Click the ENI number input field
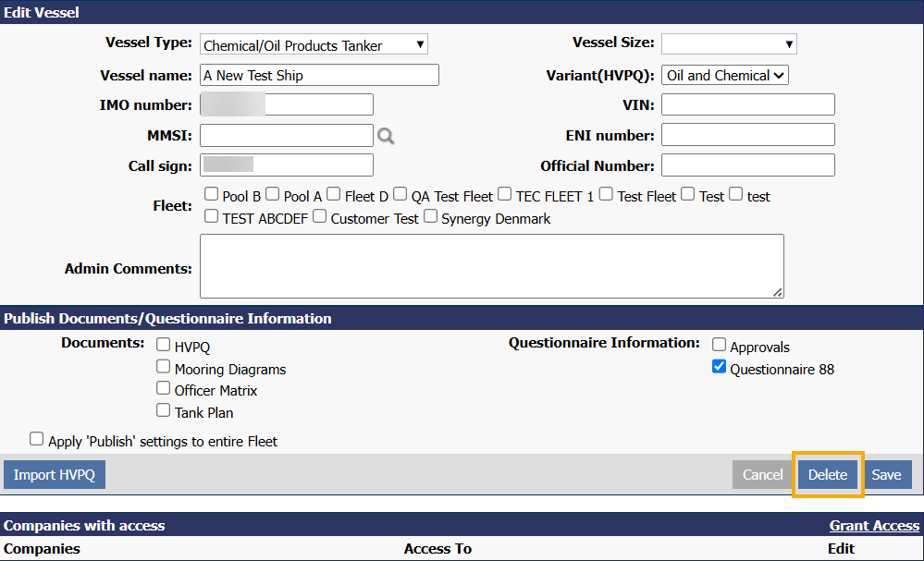Screen dimensions: 924x561 point(747,135)
